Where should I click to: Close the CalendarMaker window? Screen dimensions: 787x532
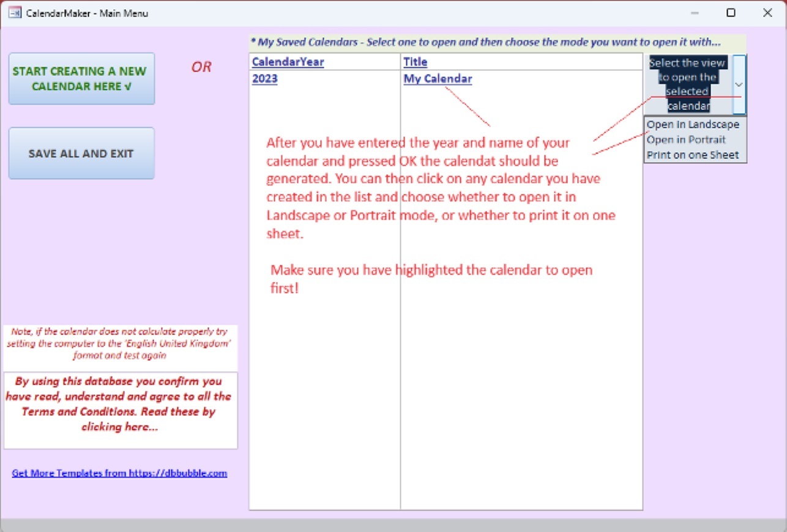point(767,13)
